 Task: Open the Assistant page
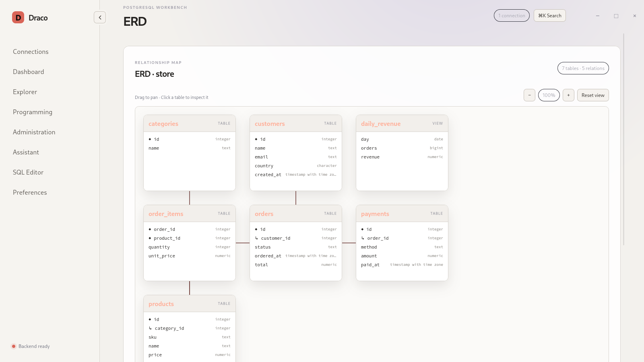coord(26,152)
